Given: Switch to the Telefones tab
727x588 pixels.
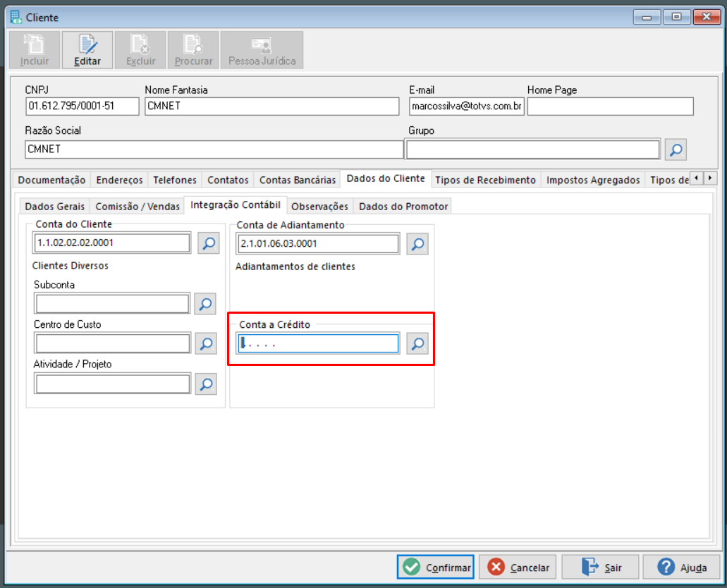Looking at the screenshot, I should tap(175, 180).
